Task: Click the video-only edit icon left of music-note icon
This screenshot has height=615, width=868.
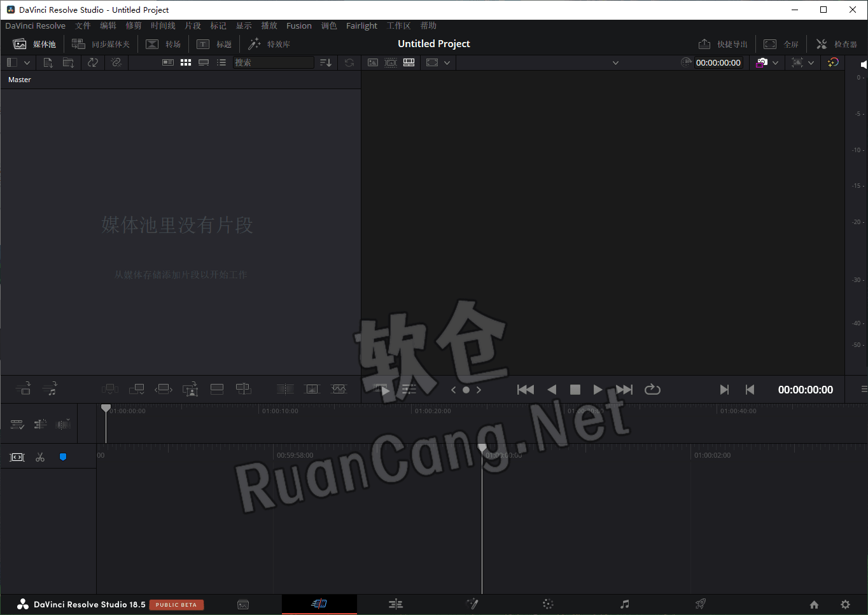Action: pyautogui.click(x=23, y=388)
